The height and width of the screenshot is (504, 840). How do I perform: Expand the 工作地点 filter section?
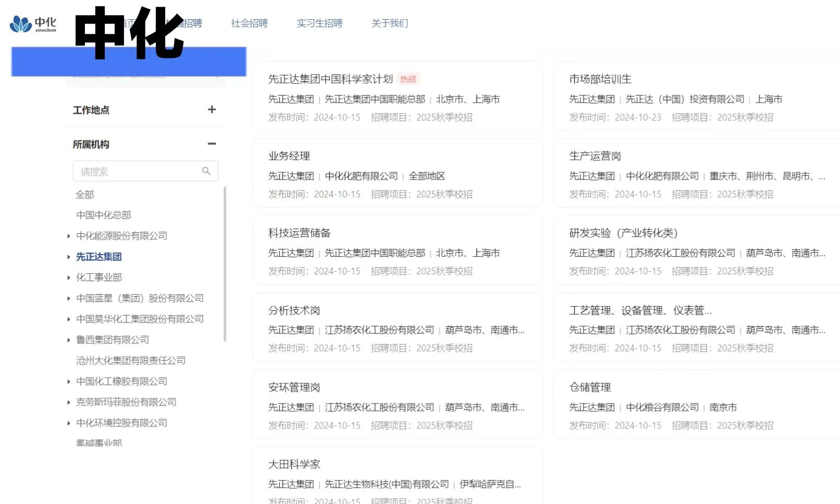coord(212,109)
